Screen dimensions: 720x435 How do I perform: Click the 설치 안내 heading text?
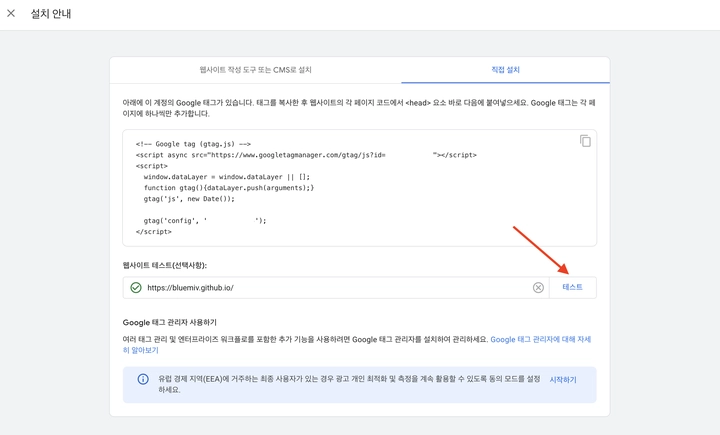[51, 14]
